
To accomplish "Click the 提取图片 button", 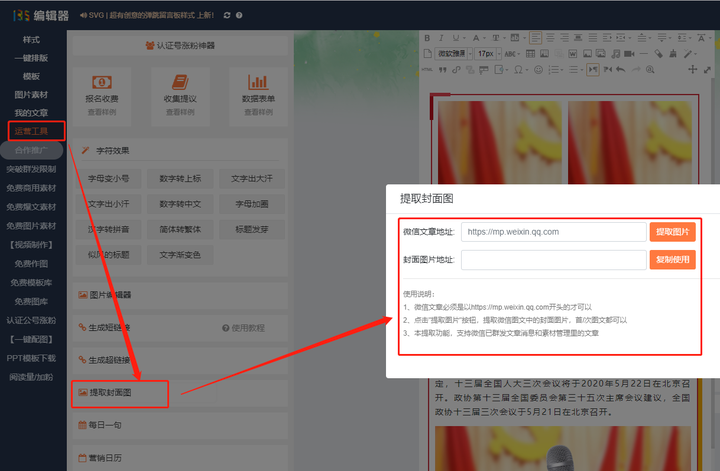I will point(673,232).
